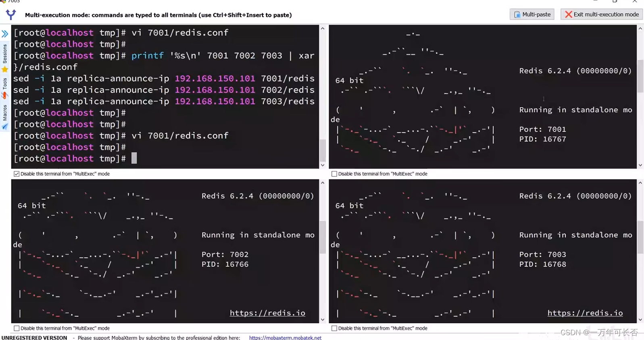
Task: Click Exit multi-execution mode button
Action: (601, 15)
